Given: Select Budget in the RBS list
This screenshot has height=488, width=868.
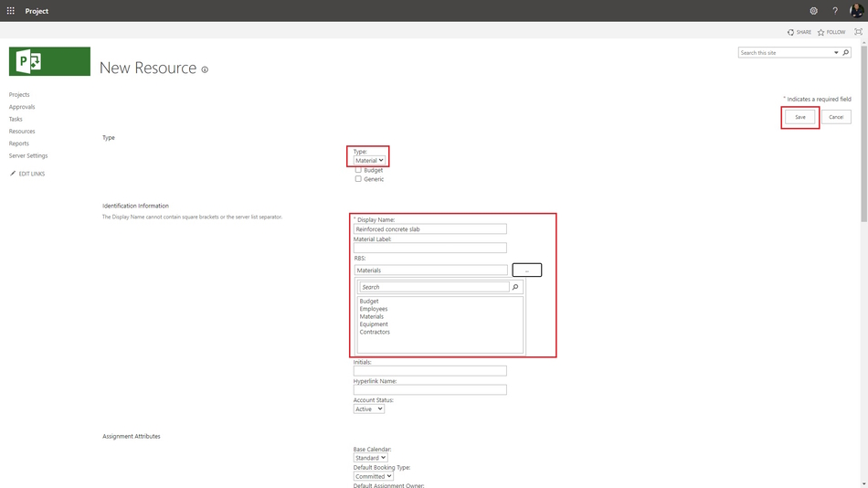Looking at the screenshot, I should pyautogui.click(x=369, y=302).
